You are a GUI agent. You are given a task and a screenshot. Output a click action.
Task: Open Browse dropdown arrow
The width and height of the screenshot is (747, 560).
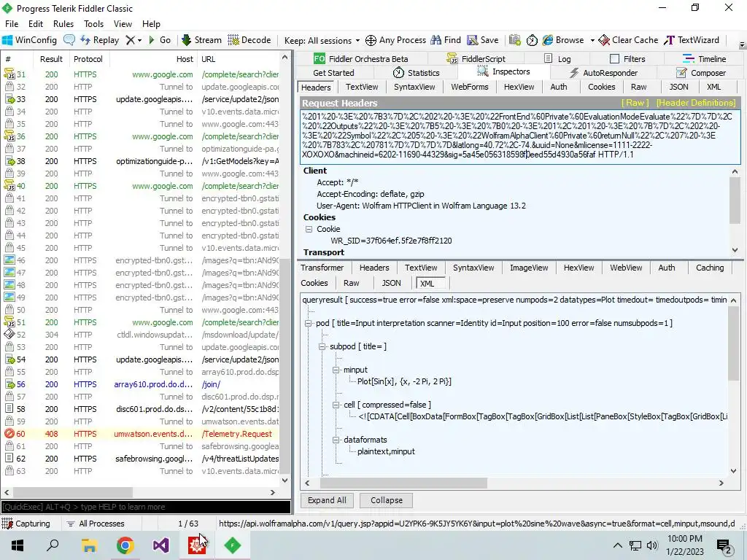pyautogui.click(x=592, y=41)
